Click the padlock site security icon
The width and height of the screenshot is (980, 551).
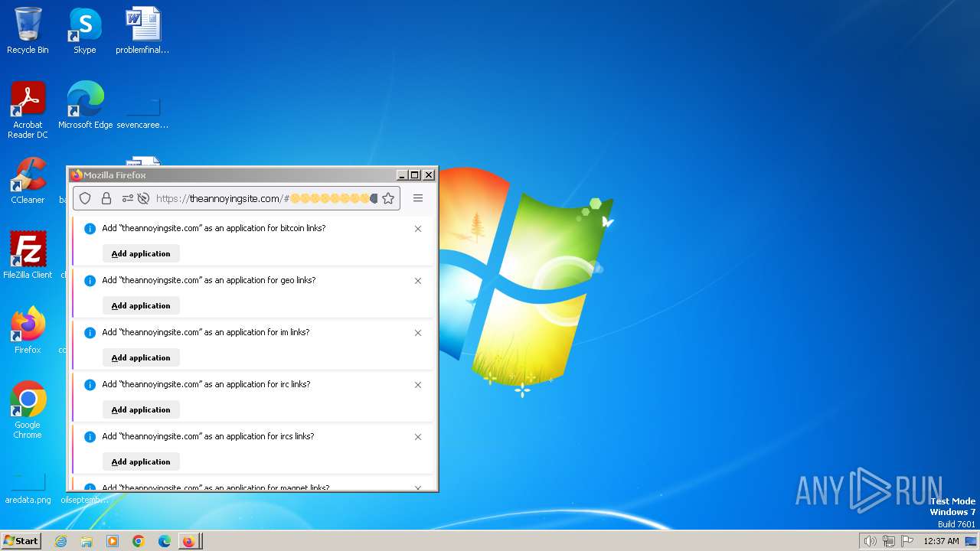[106, 198]
